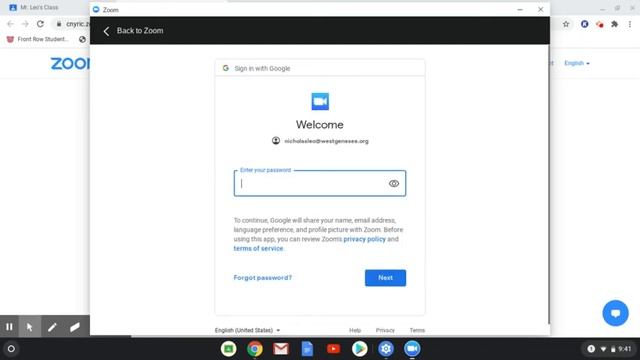
Task: Open the launcher circle on the shelf
Action: coord(11,349)
